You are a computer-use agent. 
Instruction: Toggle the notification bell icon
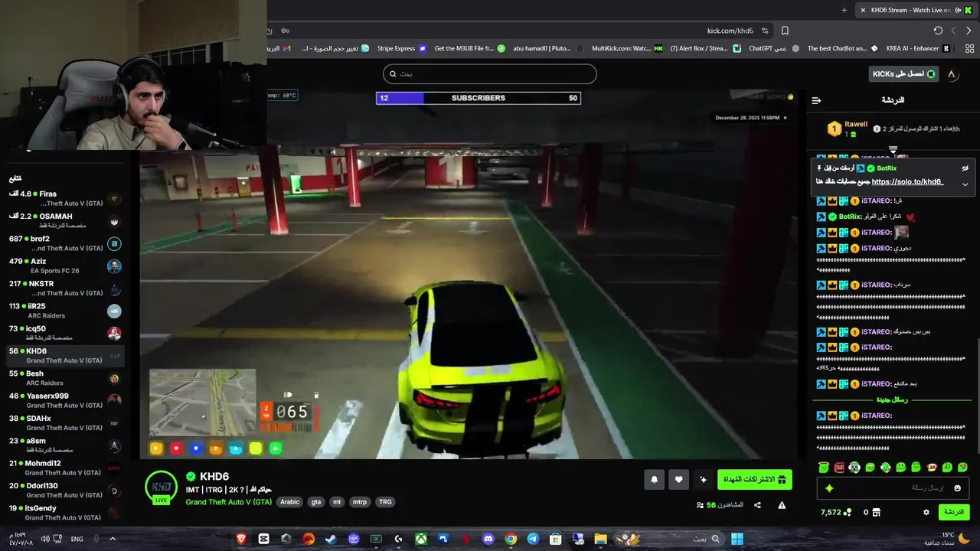coord(654,480)
